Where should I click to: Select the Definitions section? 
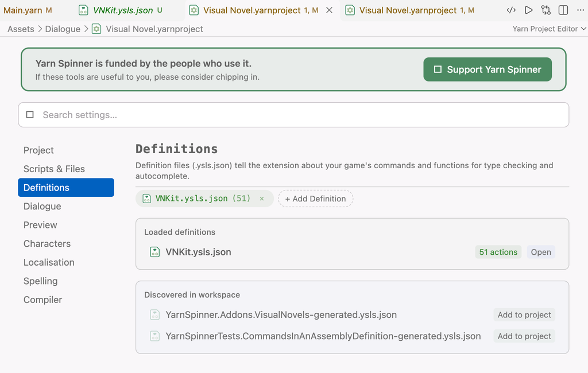coord(66,188)
